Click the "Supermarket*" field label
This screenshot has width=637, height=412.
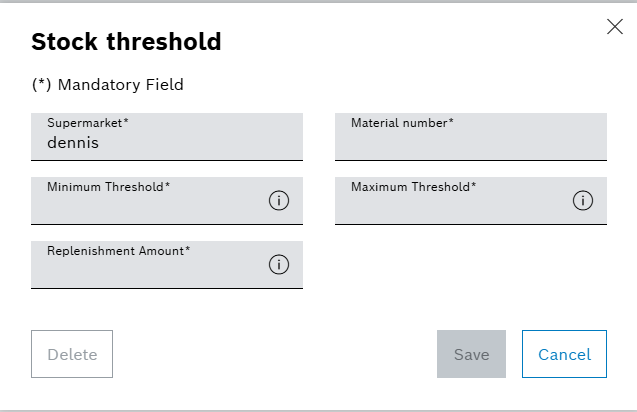pos(88,123)
